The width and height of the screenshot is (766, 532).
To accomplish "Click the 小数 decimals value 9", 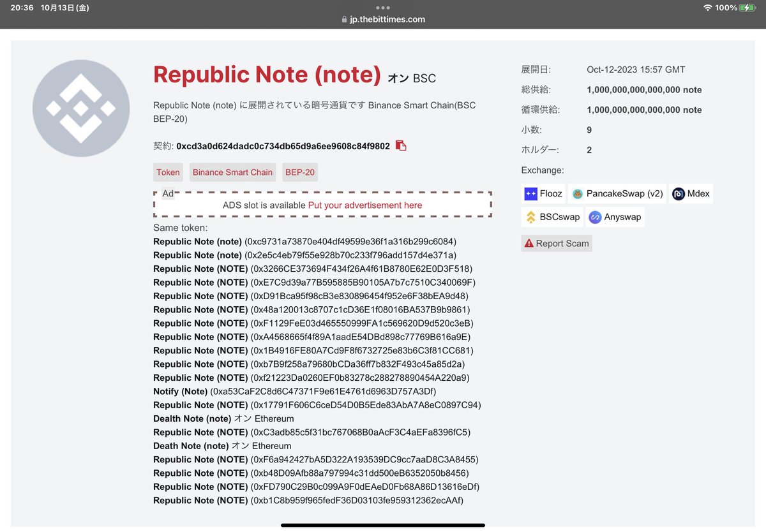I will tap(589, 130).
